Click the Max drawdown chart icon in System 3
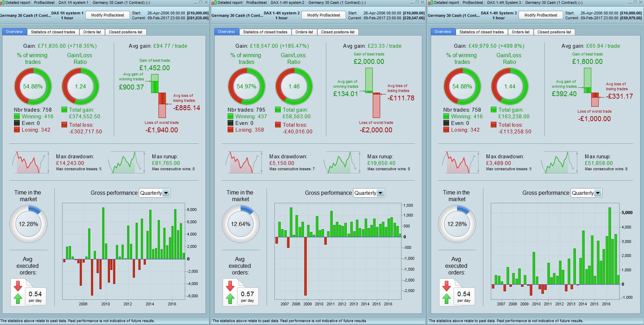The image size is (644, 325). [x=461, y=162]
